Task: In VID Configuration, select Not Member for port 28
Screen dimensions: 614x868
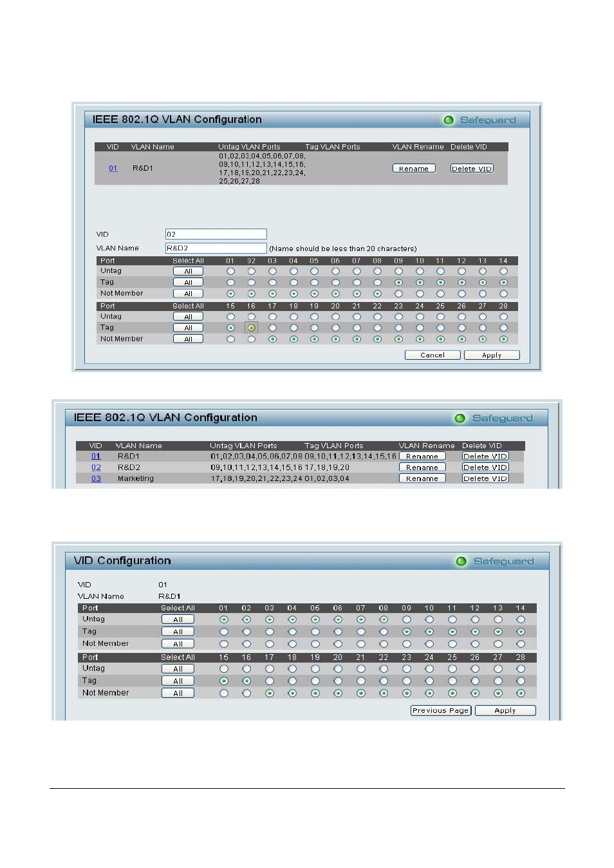Action: click(521, 693)
